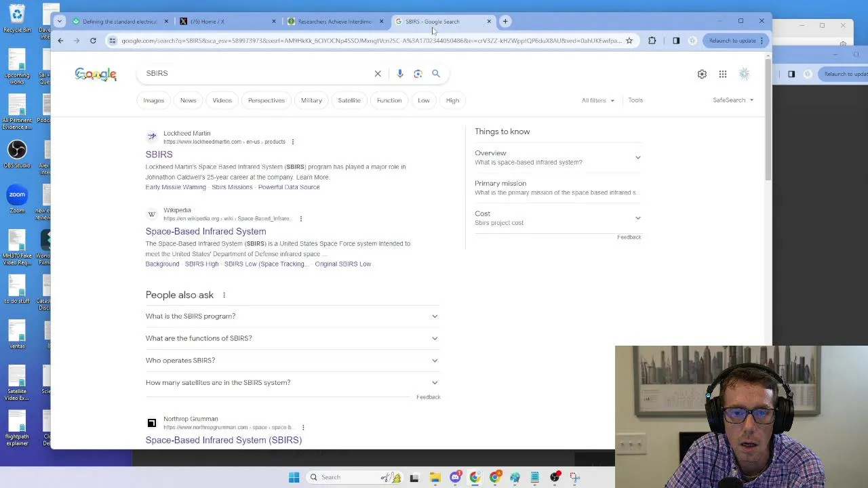The width and height of the screenshot is (868, 488).
Task: Open Lockheed Martin SBIRS result link
Action: click(159, 155)
